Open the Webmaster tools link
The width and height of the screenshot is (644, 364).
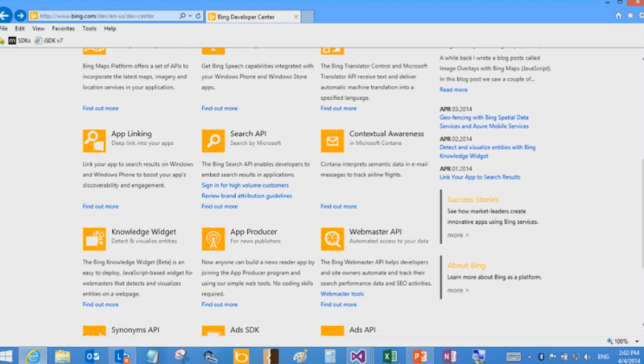pos(342,294)
